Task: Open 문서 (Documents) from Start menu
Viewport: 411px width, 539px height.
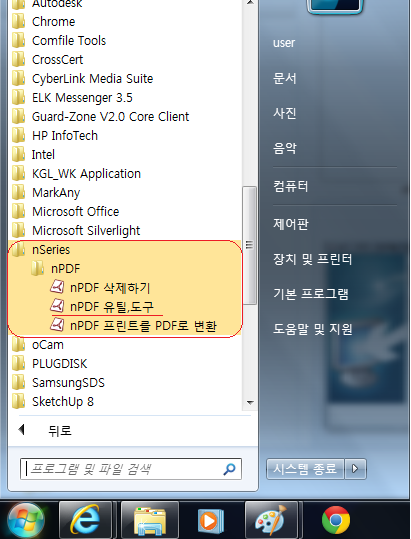Action: (x=285, y=79)
